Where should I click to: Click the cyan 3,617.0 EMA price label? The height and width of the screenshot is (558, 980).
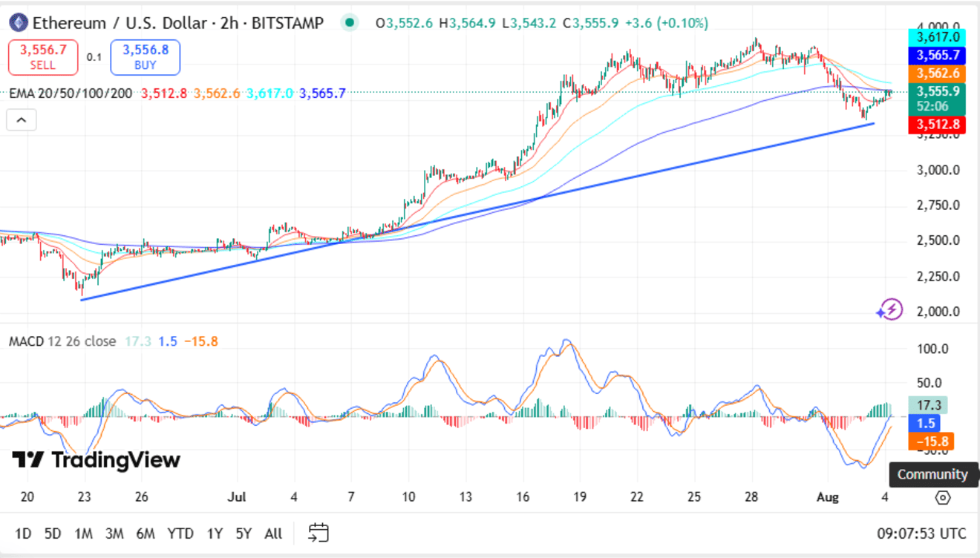938,37
